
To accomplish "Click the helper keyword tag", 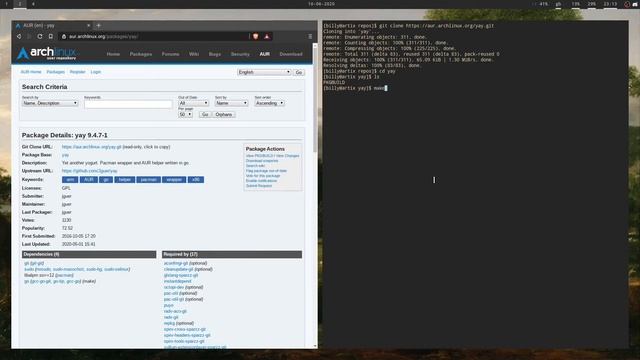I will click(x=124, y=180).
